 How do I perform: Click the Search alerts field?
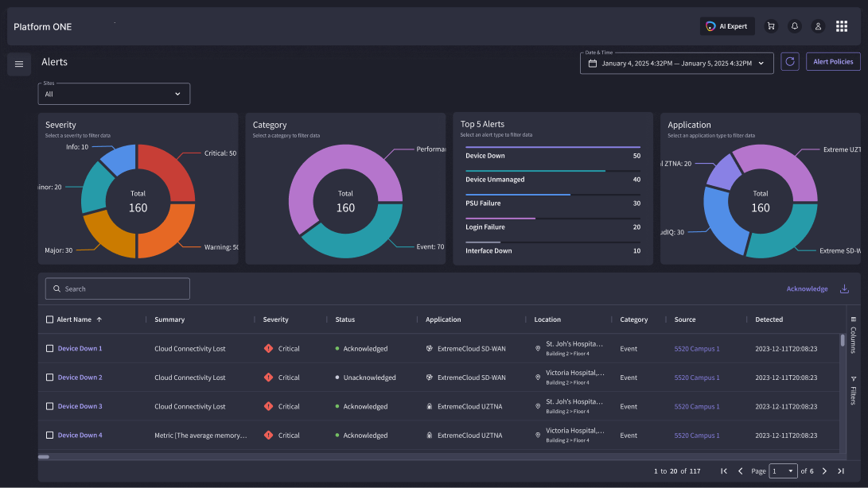(118, 289)
